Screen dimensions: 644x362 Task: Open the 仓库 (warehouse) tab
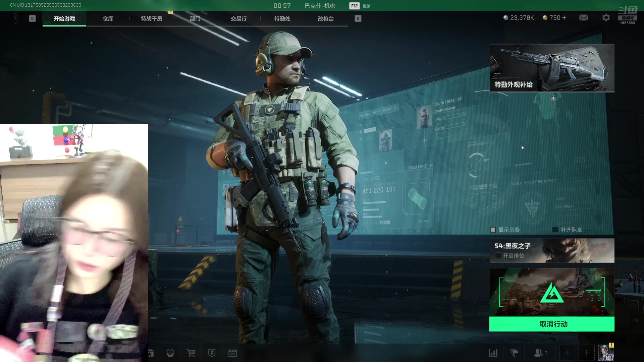(x=108, y=19)
